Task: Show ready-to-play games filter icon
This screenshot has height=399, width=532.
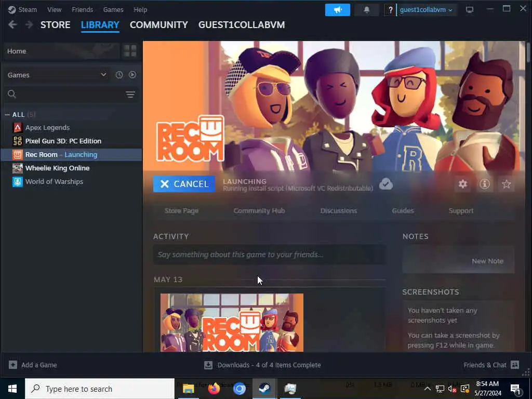Action: point(132,75)
